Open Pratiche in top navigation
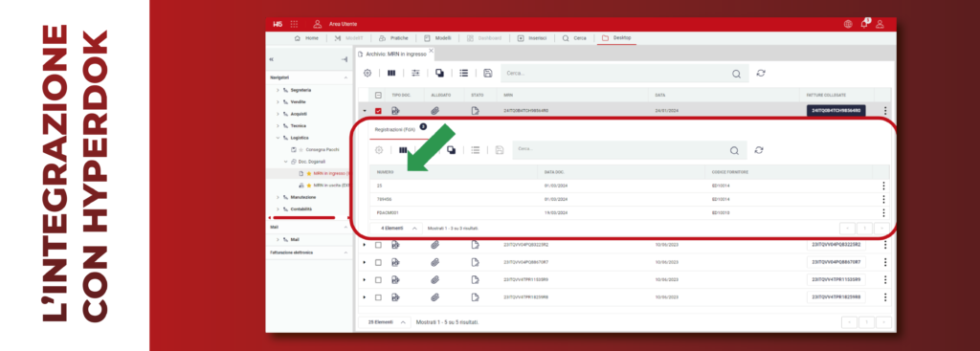 [393, 38]
